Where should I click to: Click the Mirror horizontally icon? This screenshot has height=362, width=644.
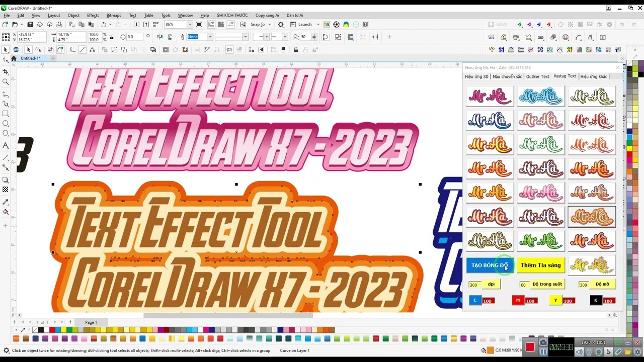point(159,37)
